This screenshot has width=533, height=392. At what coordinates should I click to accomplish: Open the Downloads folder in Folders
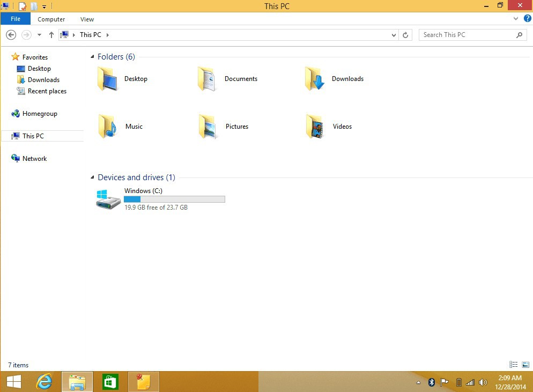click(x=315, y=79)
